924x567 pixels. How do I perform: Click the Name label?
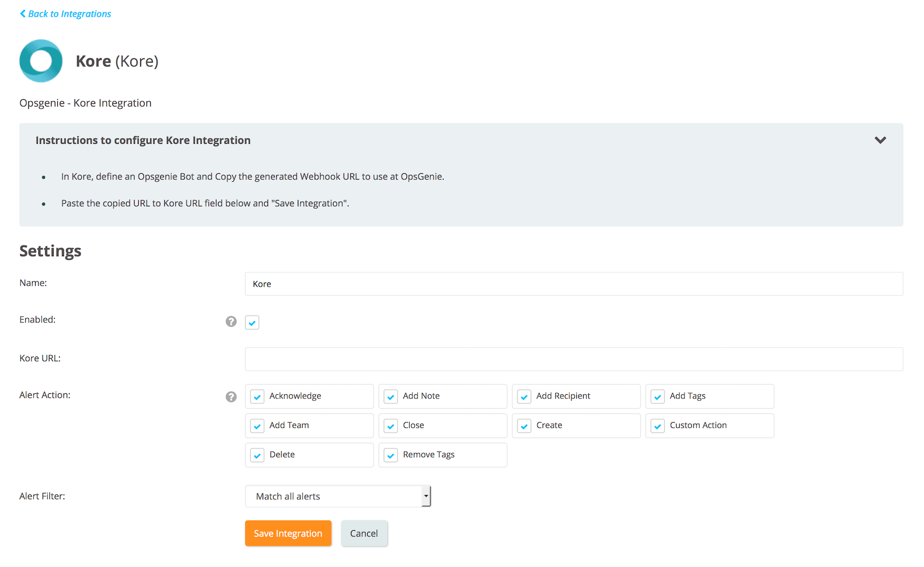tap(33, 282)
